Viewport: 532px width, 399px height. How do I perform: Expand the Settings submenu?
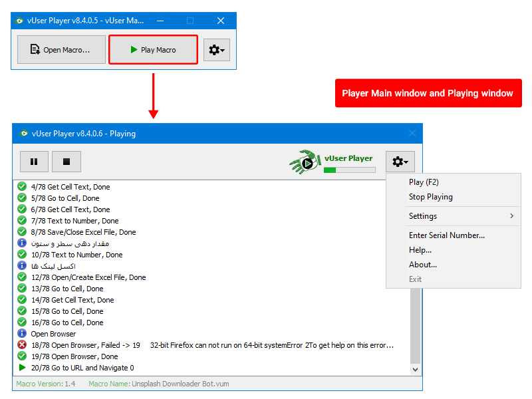(454, 216)
